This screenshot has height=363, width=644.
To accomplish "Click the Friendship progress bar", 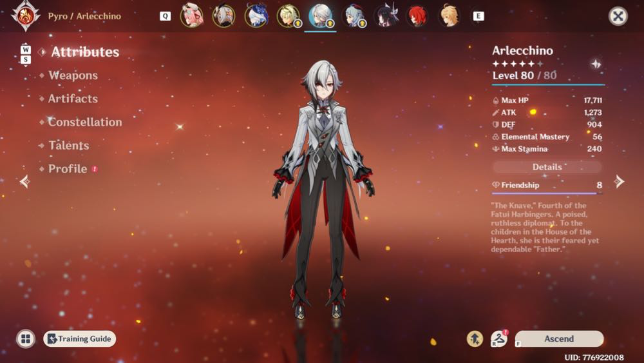I will coord(547,193).
